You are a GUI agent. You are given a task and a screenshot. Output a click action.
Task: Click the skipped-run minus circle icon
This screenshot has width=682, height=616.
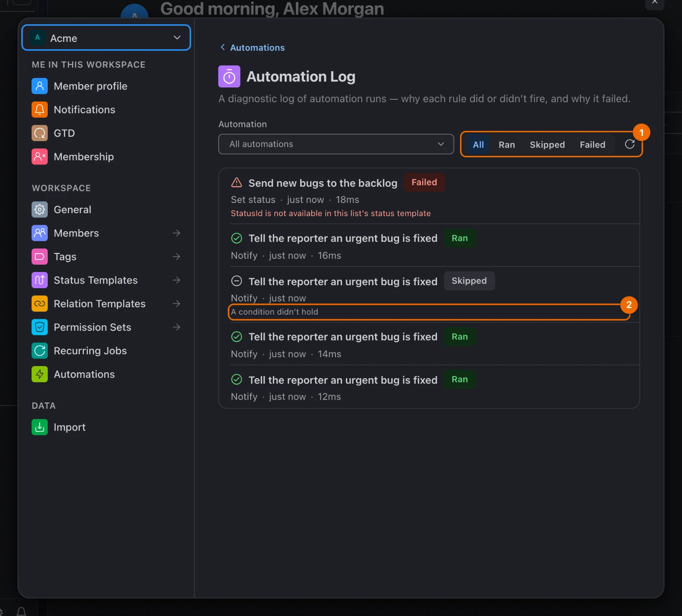(x=237, y=281)
